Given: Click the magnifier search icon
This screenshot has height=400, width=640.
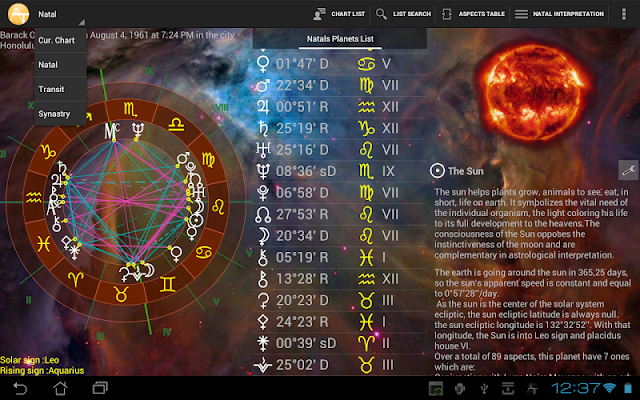Looking at the screenshot, I should click(381, 14).
